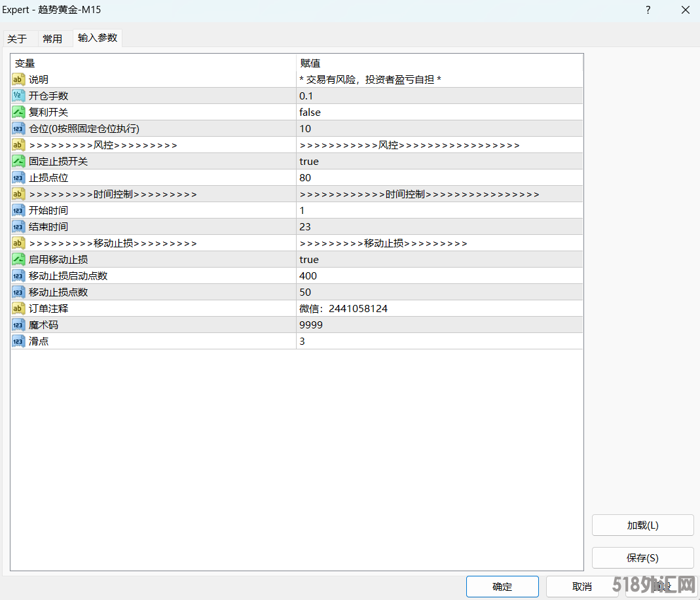The height and width of the screenshot is (600, 700).
Task: Click the integer icon beside 止损点位
Action: (18, 177)
